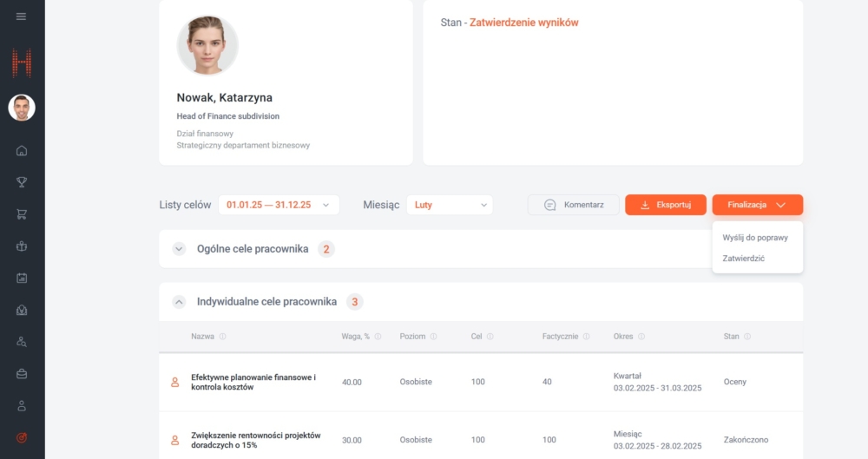Open the red target goals icon
This screenshot has width=868, height=459.
[x=22, y=438]
